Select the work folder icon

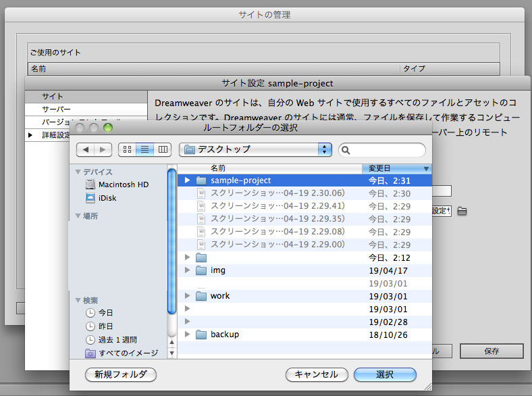tap(201, 296)
